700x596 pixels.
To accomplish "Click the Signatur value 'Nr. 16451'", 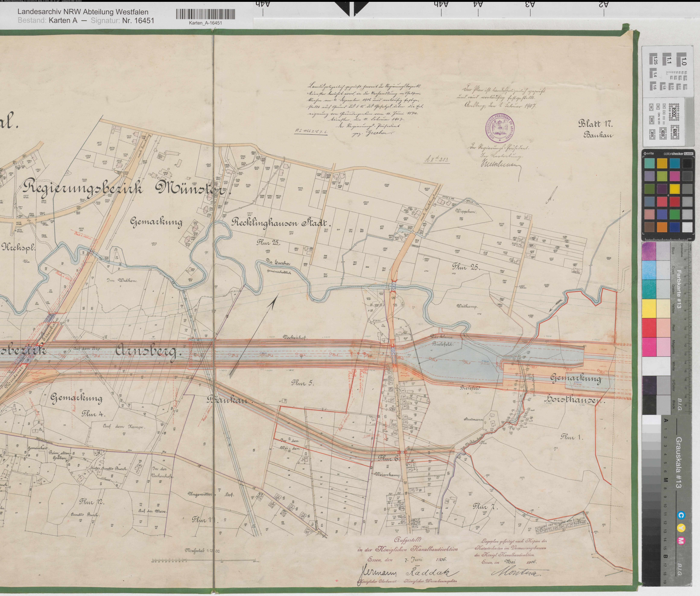I will tap(138, 21).
